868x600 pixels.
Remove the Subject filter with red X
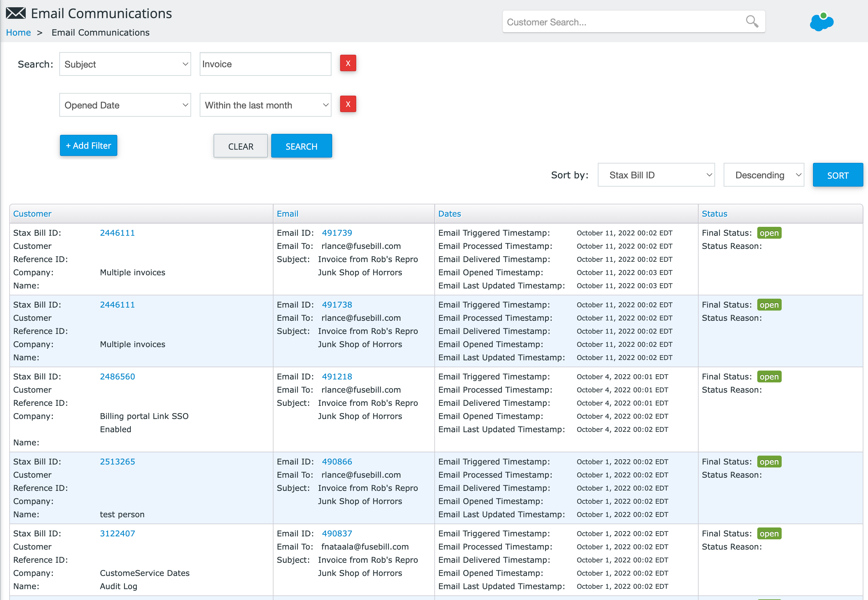tap(348, 63)
